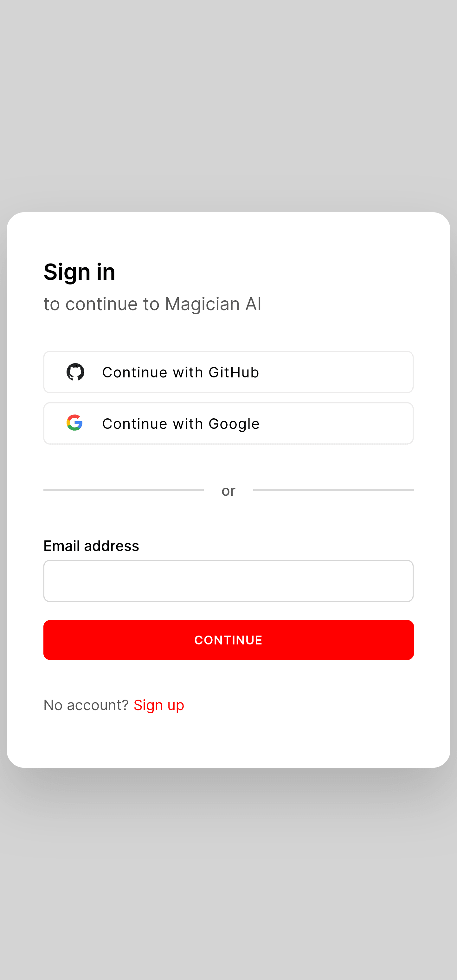Click the red CONTINUE button
The height and width of the screenshot is (980, 457).
(229, 640)
